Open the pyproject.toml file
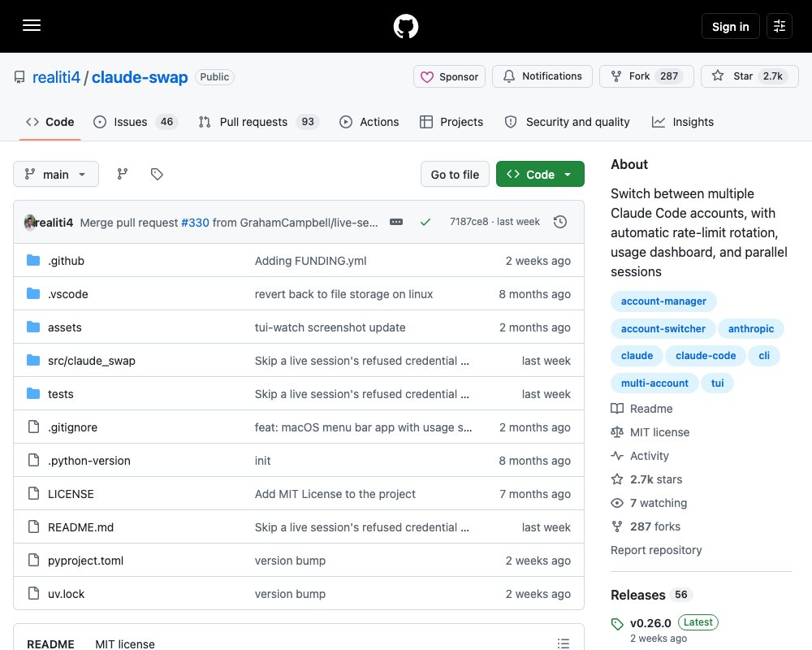The height and width of the screenshot is (650, 812). pos(85,561)
